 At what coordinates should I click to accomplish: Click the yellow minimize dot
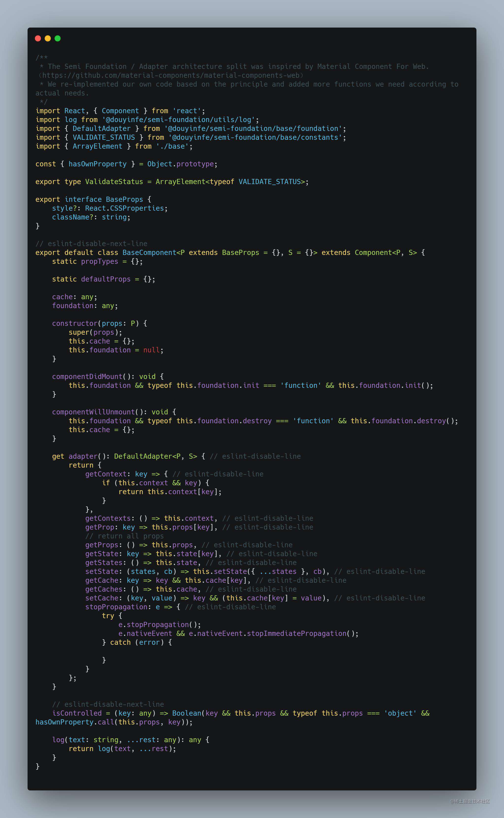[48, 38]
